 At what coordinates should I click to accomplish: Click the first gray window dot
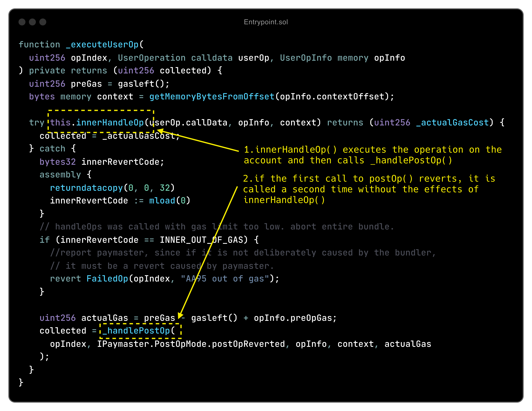coord(22,22)
